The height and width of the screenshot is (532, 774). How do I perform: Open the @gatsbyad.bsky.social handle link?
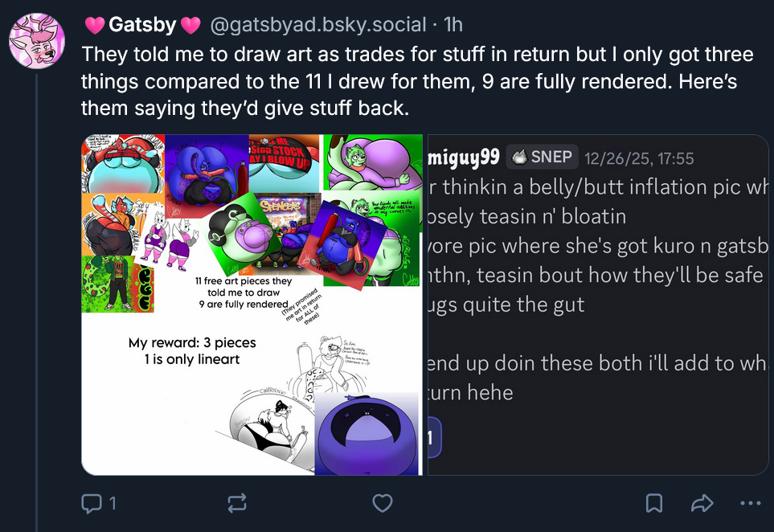coord(317,25)
